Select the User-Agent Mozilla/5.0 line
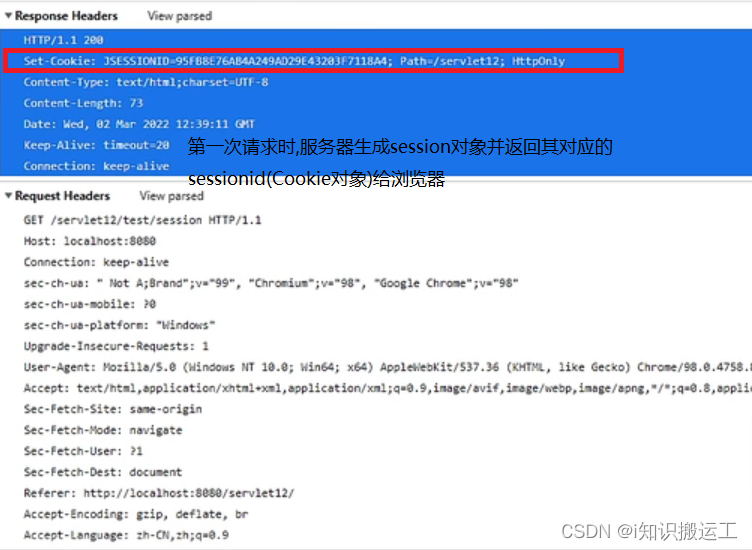The width and height of the screenshot is (752, 550). coord(388,367)
